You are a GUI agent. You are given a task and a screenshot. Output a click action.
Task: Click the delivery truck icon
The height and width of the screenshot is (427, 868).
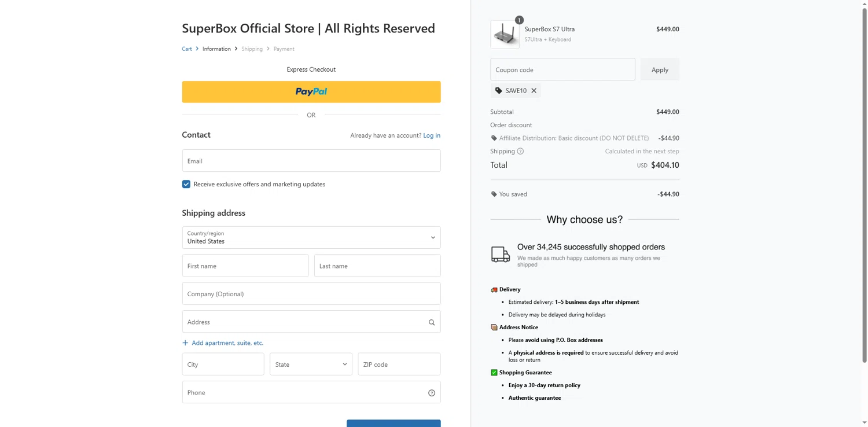point(501,255)
